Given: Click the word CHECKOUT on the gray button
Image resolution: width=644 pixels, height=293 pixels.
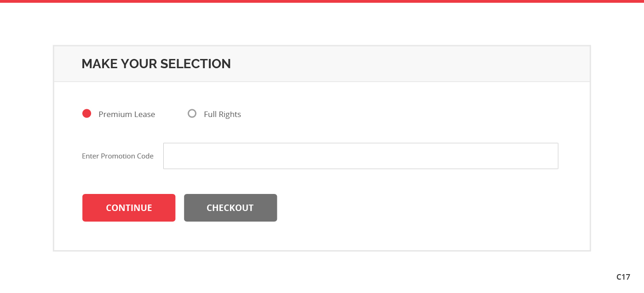Looking at the screenshot, I should coord(230,208).
